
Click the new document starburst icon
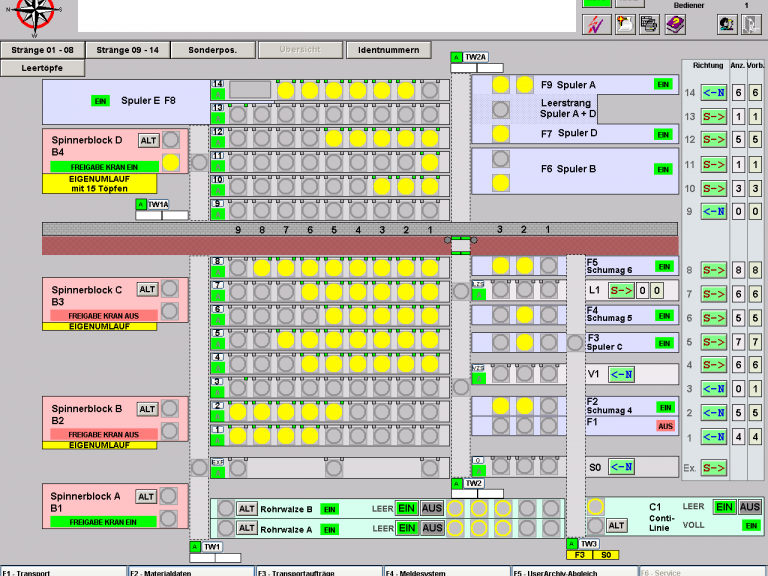pyautogui.click(x=625, y=24)
